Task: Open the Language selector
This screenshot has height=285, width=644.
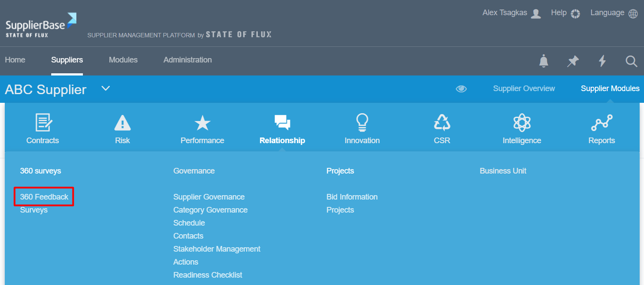Action: point(614,13)
